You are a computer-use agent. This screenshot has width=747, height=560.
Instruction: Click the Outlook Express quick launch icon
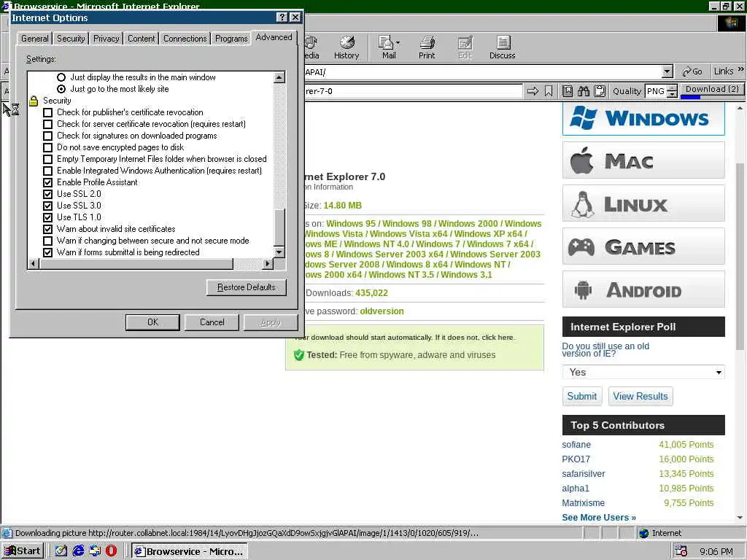[95, 551]
